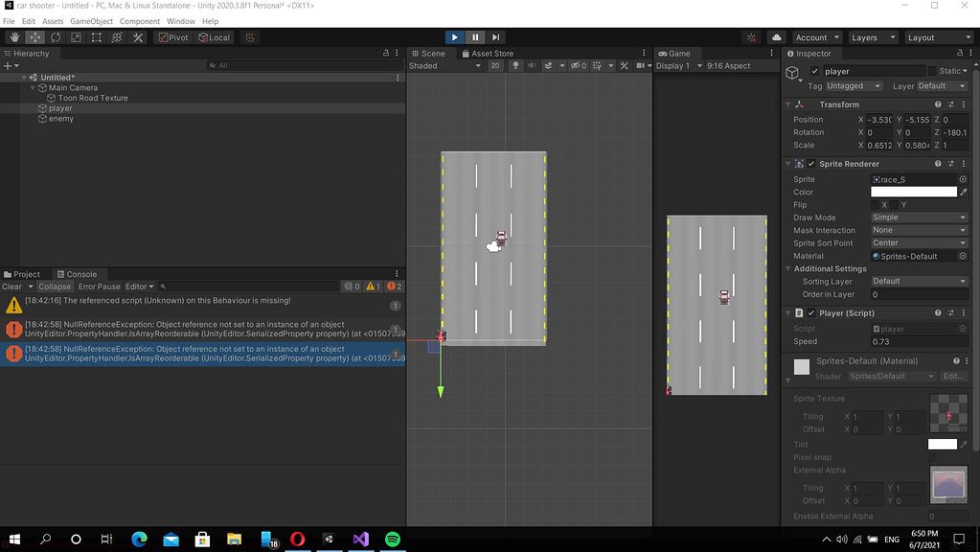The width and height of the screenshot is (980, 552).
Task: Click the Color eyedropper icon
Action: [964, 192]
